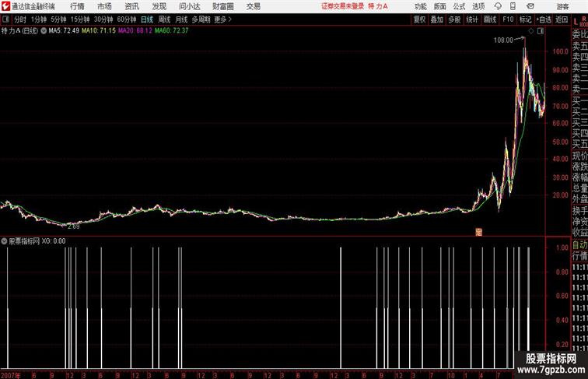Image resolution: width=588 pixels, height=379 pixels.
Task: Open the mobile phone icon
Action: point(513,6)
